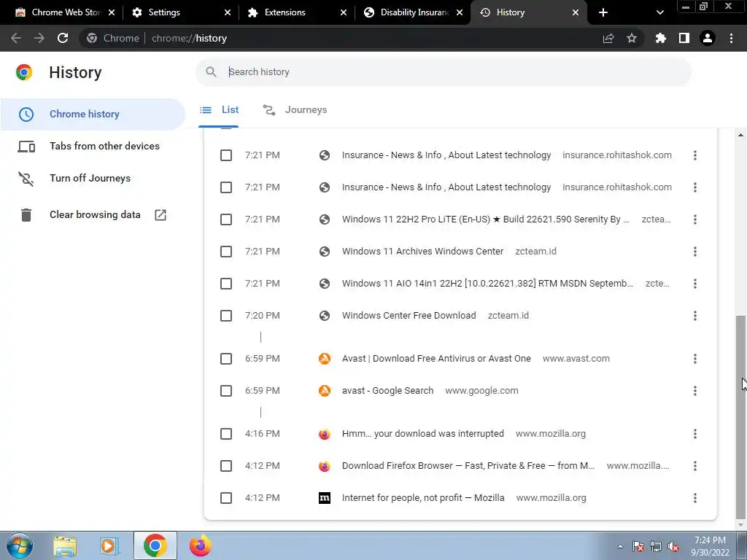Click the vertical scrollbar thumb of history list

pos(740,416)
